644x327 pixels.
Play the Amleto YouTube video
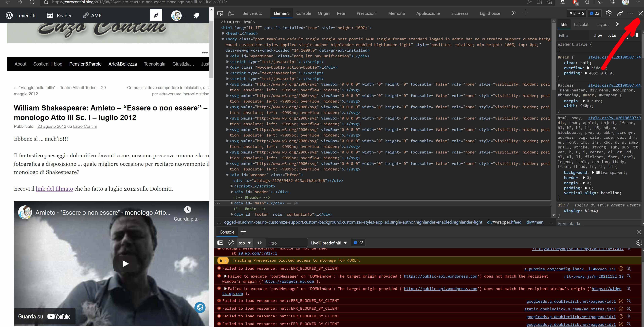tap(125, 264)
